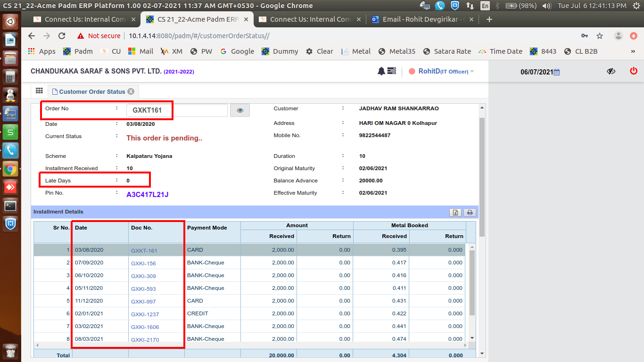Open the server list icon beside bell
This screenshot has width=644, height=362.
tap(392, 71)
